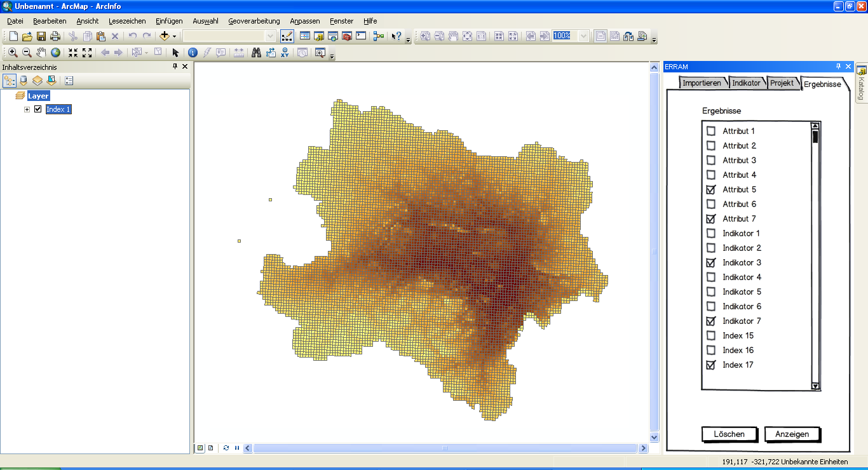Uncheck the Indikator 7 checkbox

click(x=711, y=321)
